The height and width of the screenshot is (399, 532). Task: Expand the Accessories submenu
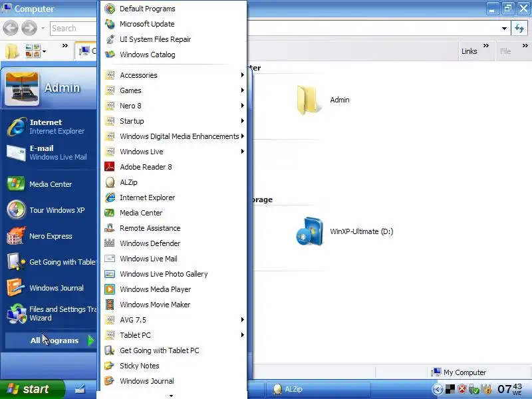(174, 75)
